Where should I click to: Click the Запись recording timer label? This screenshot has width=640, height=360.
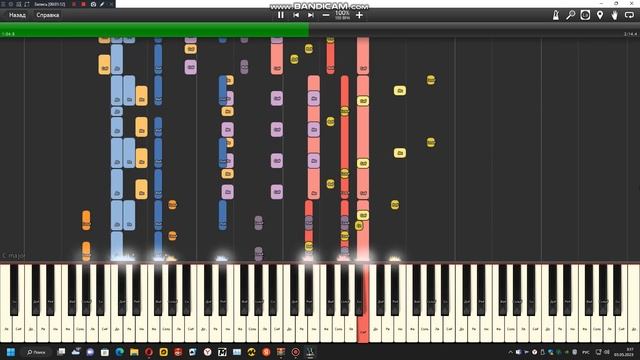tap(49, 4)
